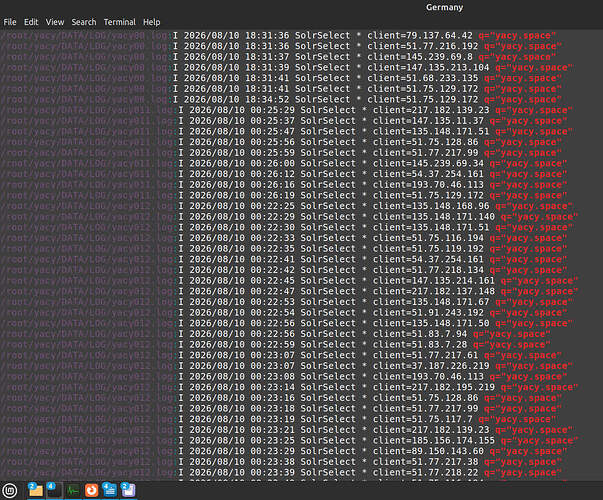Open the orange browser icon in taskbar
Screen dimensions: 603x500
tap(92, 491)
